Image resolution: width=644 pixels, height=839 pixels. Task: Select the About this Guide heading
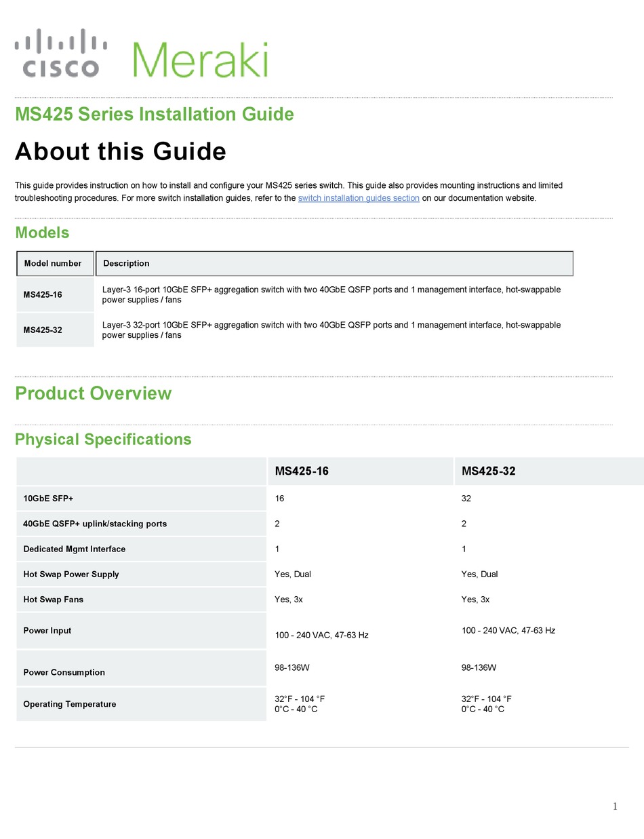[121, 151]
